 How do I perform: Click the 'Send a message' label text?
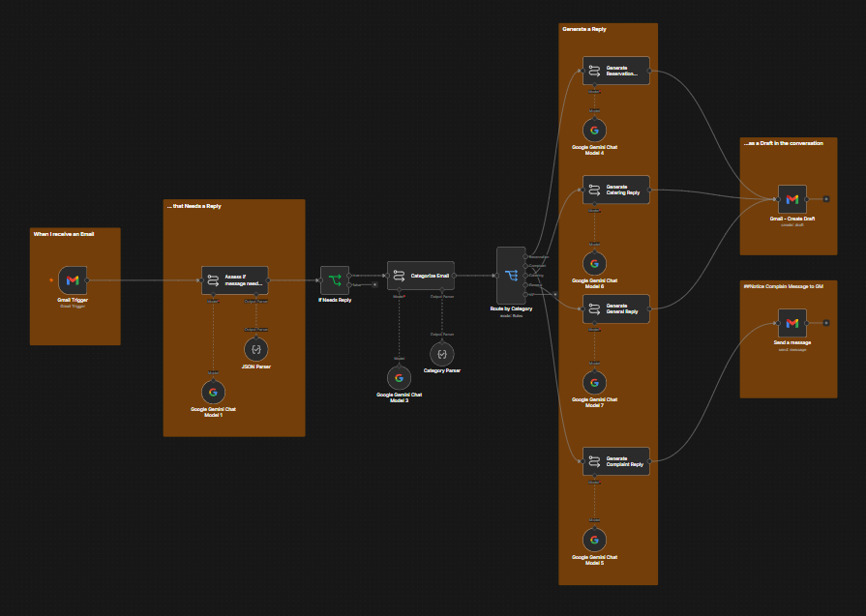coord(792,342)
